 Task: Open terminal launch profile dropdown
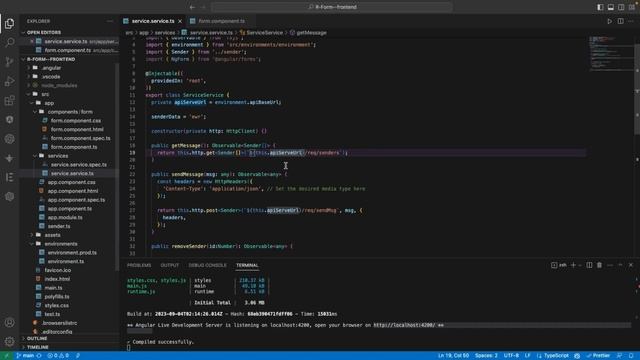coord(580,265)
